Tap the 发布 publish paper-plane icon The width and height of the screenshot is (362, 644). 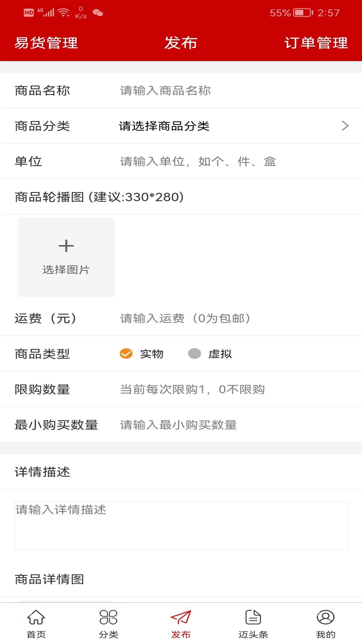click(181, 621)
